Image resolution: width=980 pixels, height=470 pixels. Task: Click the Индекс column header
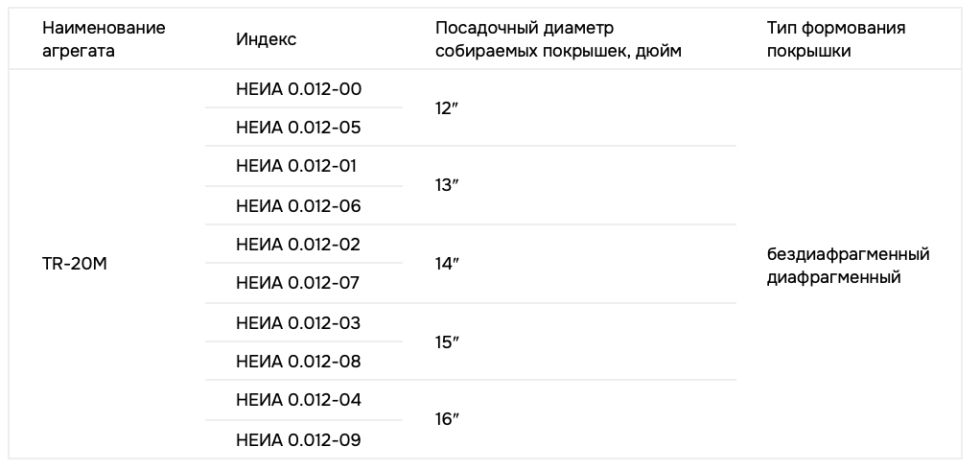click(266, 39)
